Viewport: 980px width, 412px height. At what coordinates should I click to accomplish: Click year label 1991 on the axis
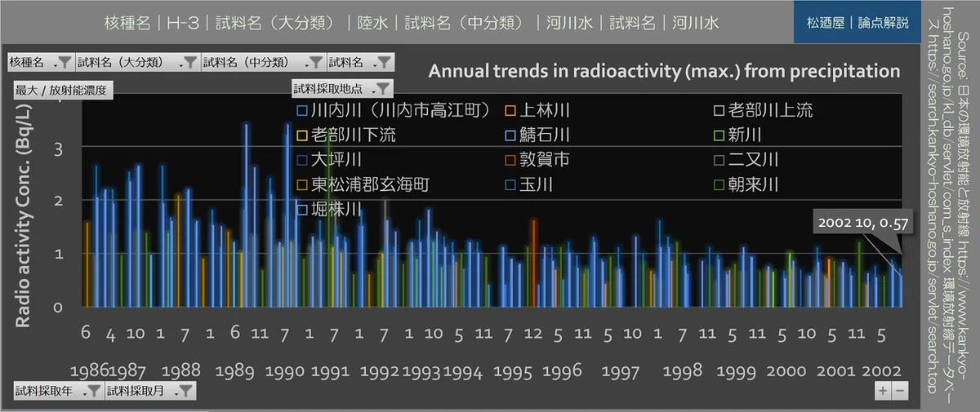click(330, 372)
